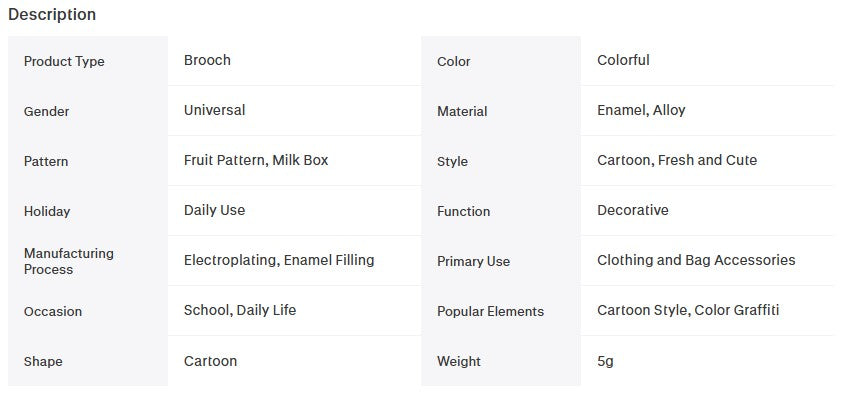This screenshot has height=401, width=848.
Task: Click the Electroplating, Enamel Filling text
Action: 279,260
